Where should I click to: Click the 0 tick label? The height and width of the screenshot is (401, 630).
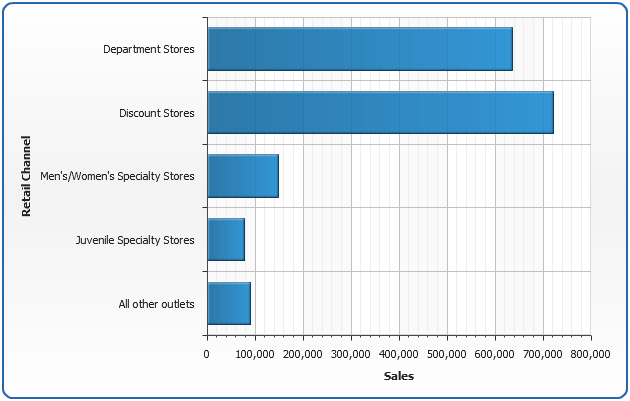point(207,354)
